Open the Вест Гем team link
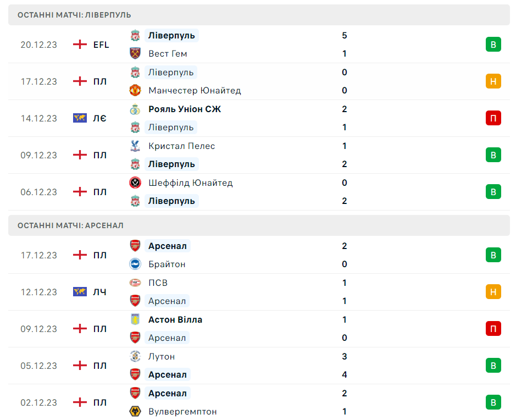The width and height of the screenshot is (516, 420). [x=168, y=53]
